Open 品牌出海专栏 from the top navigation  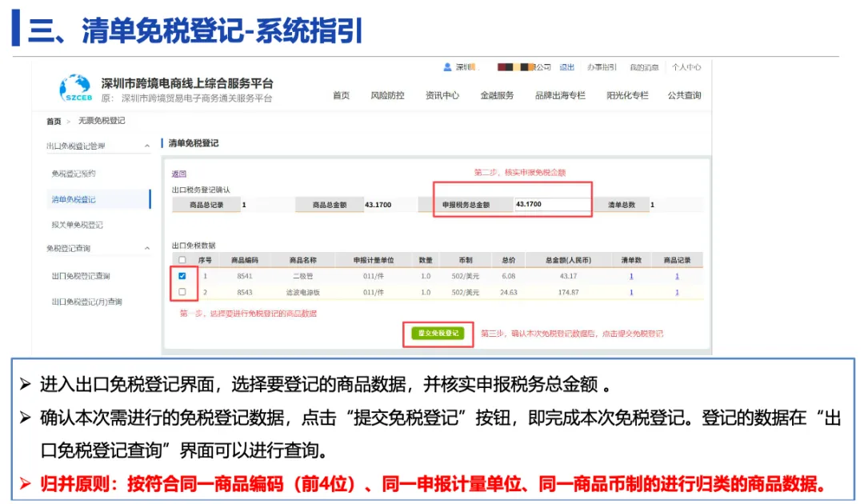click(560, 95)
